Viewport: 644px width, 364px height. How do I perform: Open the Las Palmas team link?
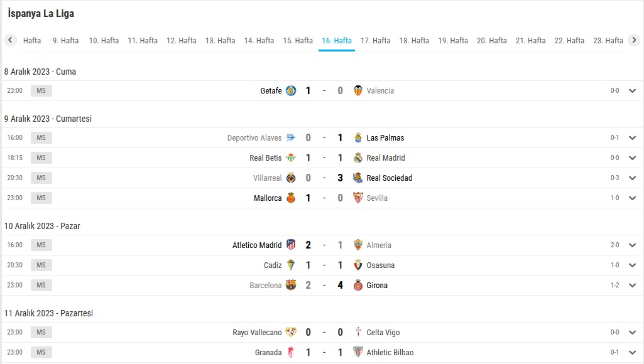tap(385, 138)
